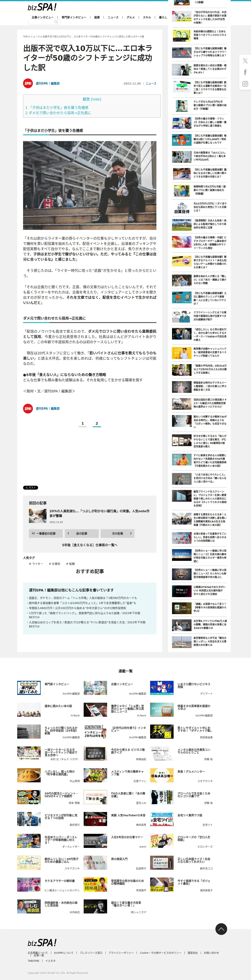This screenshot has width=251, height=980.
Task: Open previous article about 20%の人員削減
Action: pyautogui.click(x=100, y=513)
